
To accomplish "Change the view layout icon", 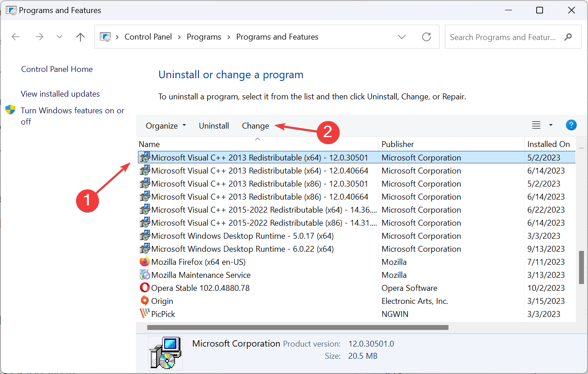I will point(536,125).
